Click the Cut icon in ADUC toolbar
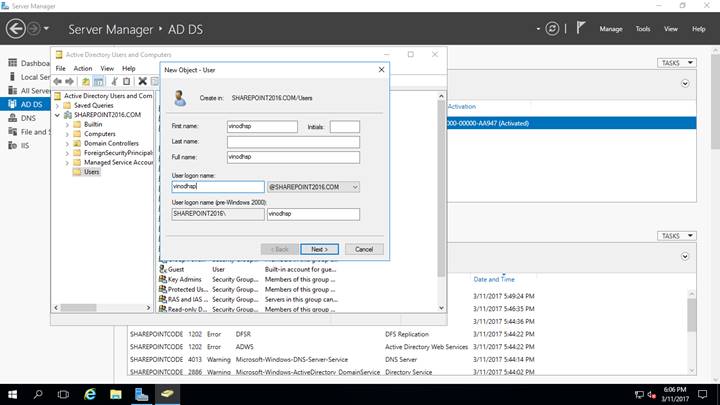Image resolution: width=720 pixels, height=405 pixels. tap(114, 81)
